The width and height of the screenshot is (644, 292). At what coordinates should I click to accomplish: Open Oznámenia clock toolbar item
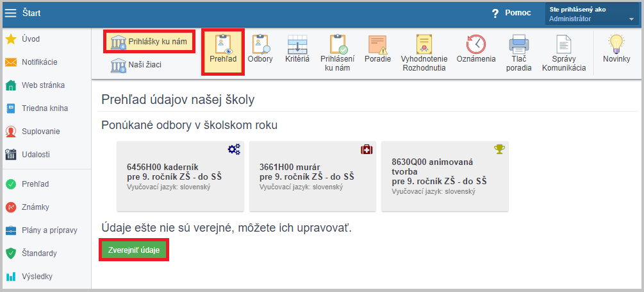(x=476, y=49)
